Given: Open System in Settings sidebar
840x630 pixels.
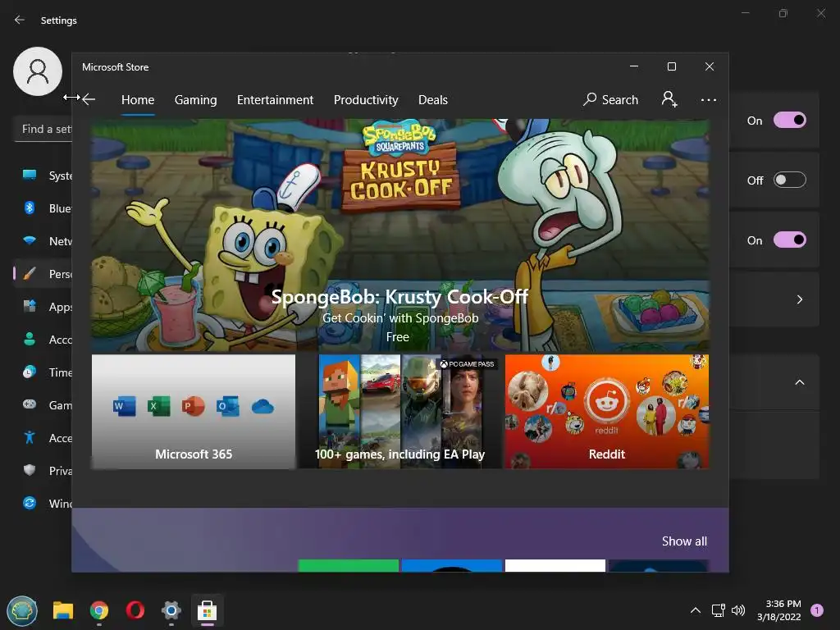Looking at the screenshot, I should 43,176.
